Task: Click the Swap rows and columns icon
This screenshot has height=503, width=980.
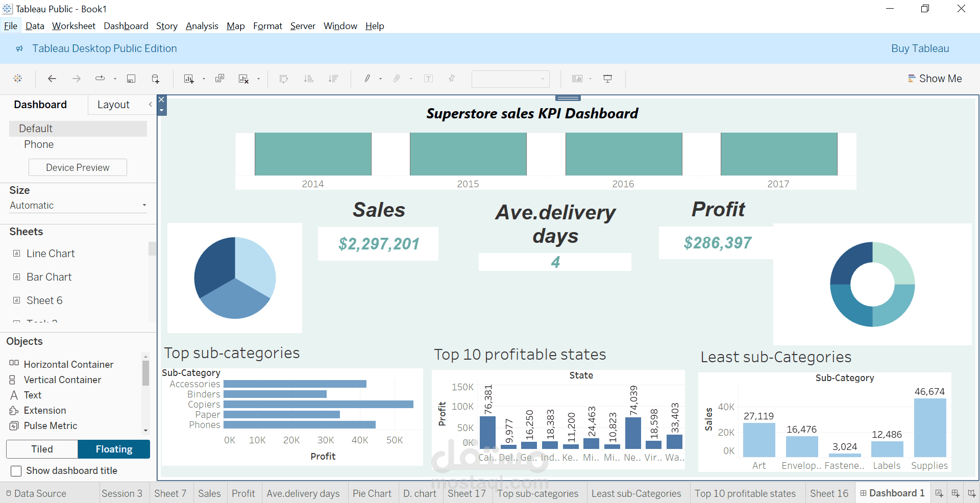Action: click(284, 79)
